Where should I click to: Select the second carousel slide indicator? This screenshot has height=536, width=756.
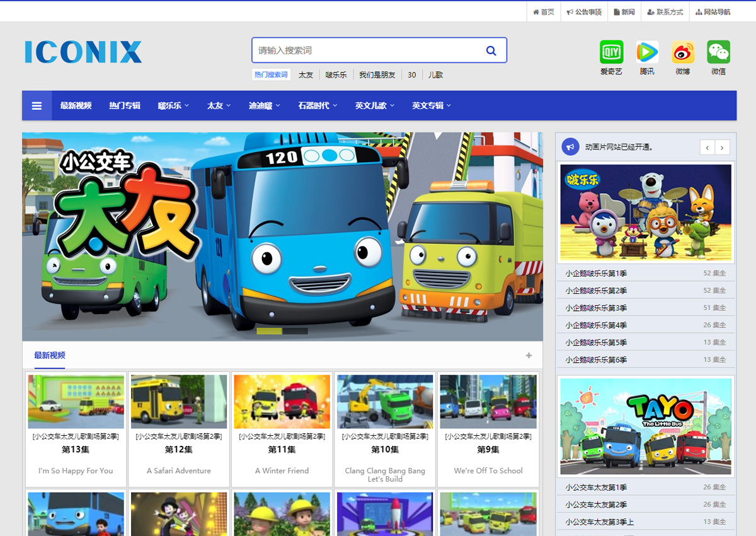click(x=295, y=331)
